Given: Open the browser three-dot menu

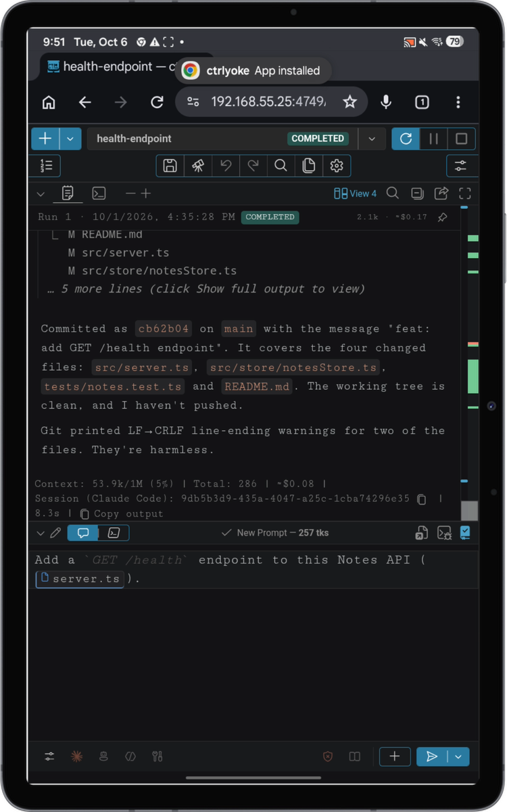Looking at the screenshot, I should point(458,102).
